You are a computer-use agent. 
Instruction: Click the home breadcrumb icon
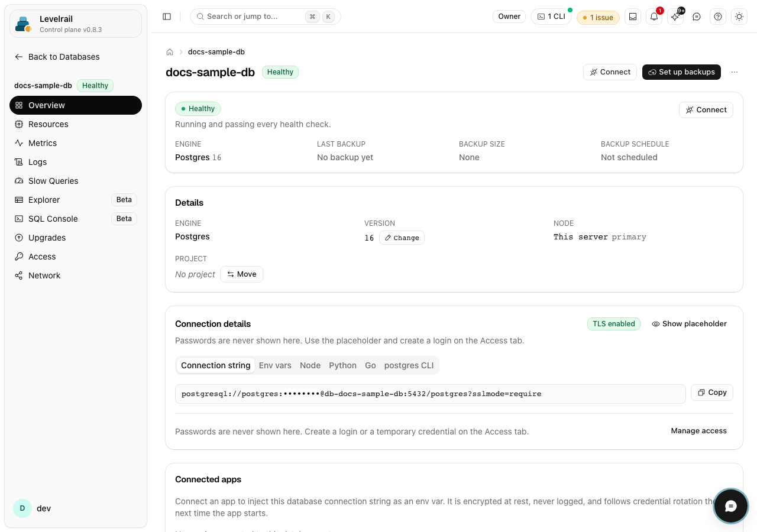[170, 52]
